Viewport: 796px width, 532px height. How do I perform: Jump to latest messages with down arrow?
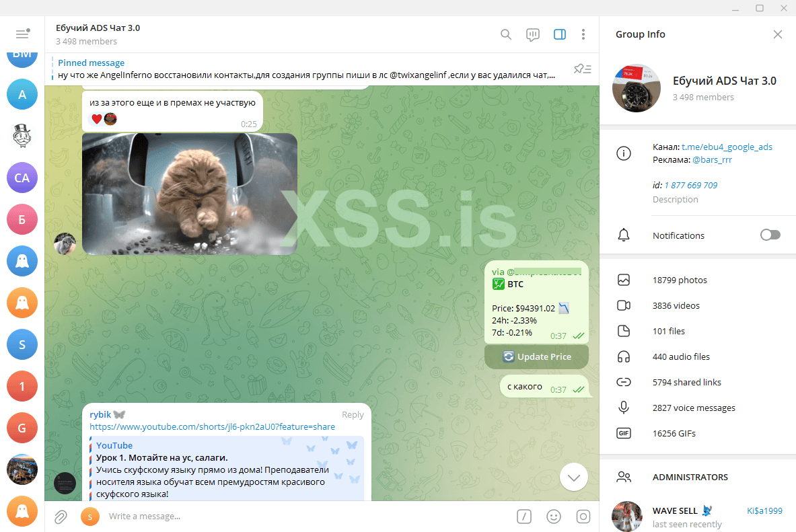coord(574,477)
